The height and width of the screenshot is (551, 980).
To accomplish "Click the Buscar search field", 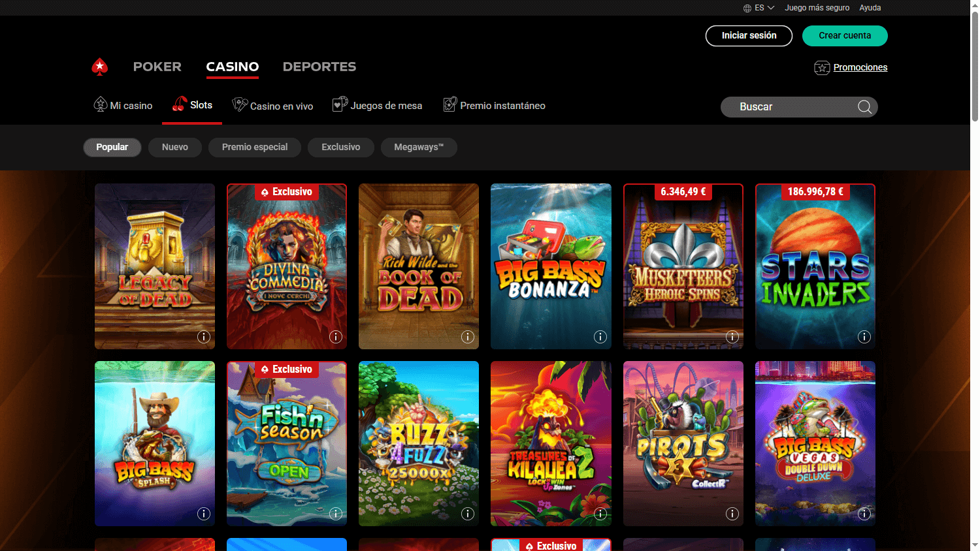I will 799,107.
